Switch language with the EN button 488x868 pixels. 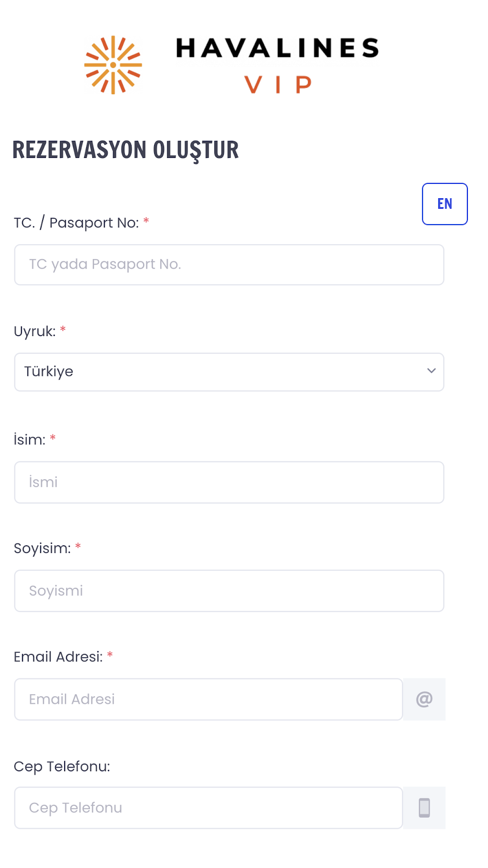(x=444, y=204)
